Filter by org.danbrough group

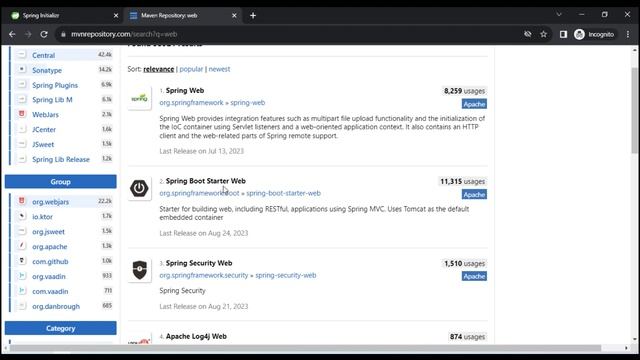pyautogui.click(x=56, y=307)
